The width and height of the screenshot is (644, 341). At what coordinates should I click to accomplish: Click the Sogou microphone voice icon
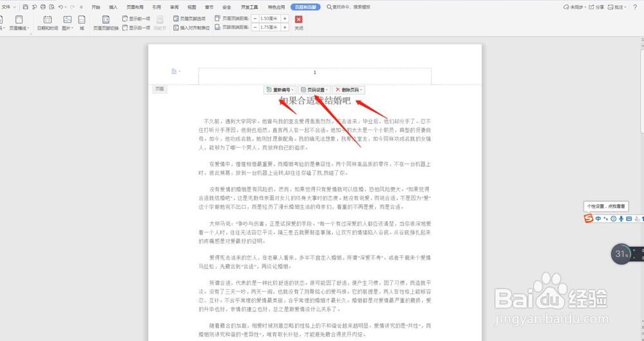point(621,219)
